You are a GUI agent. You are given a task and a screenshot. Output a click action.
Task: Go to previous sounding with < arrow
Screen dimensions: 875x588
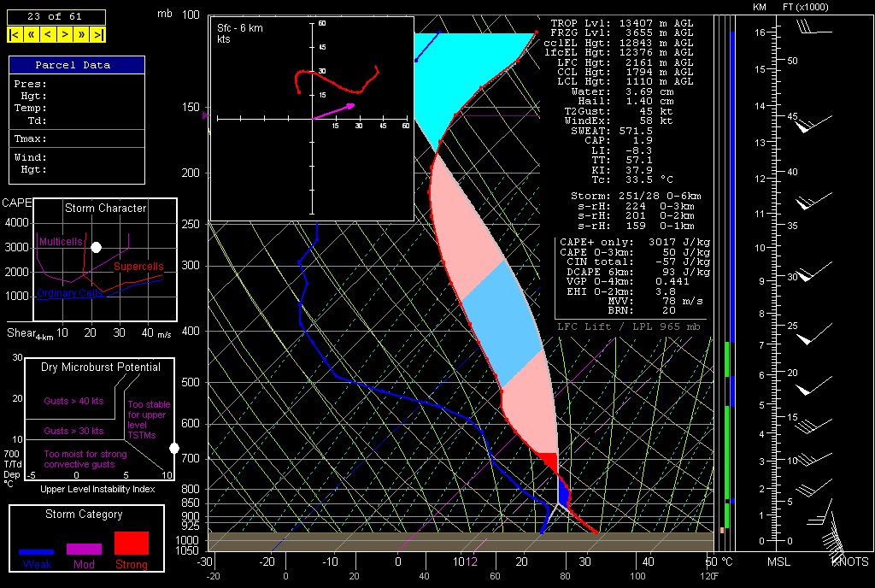pos(47,34)
